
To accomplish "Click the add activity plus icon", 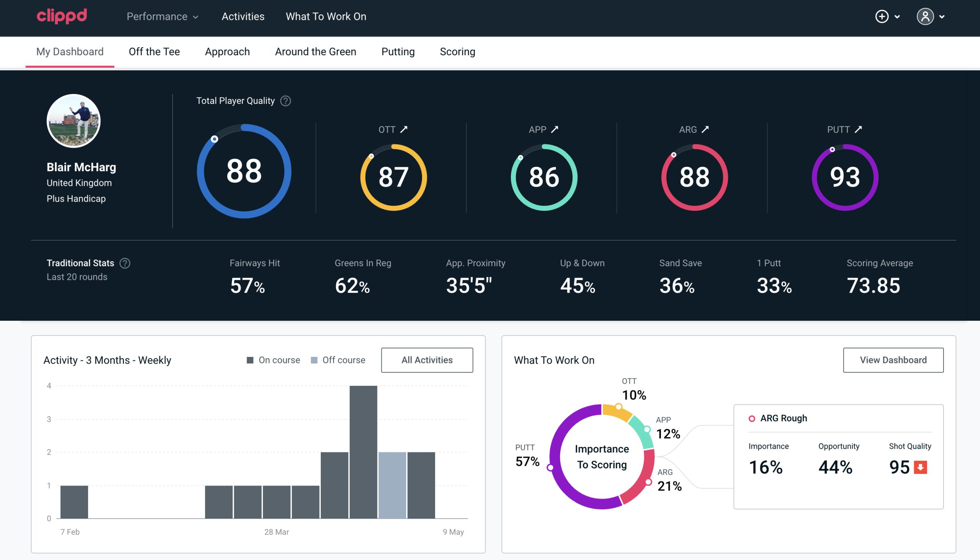I will point(882,17).
